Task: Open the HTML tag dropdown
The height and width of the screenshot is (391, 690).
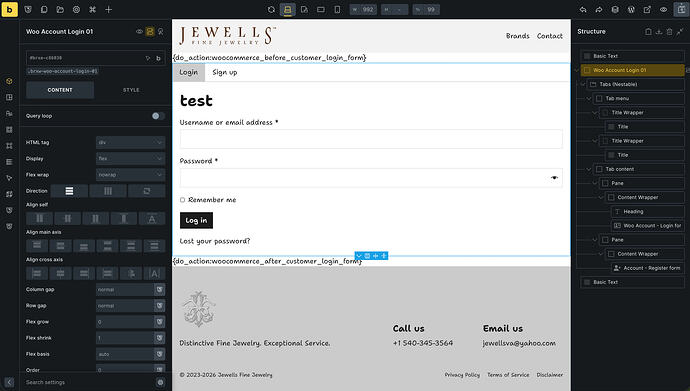Action: pos(130,143)
